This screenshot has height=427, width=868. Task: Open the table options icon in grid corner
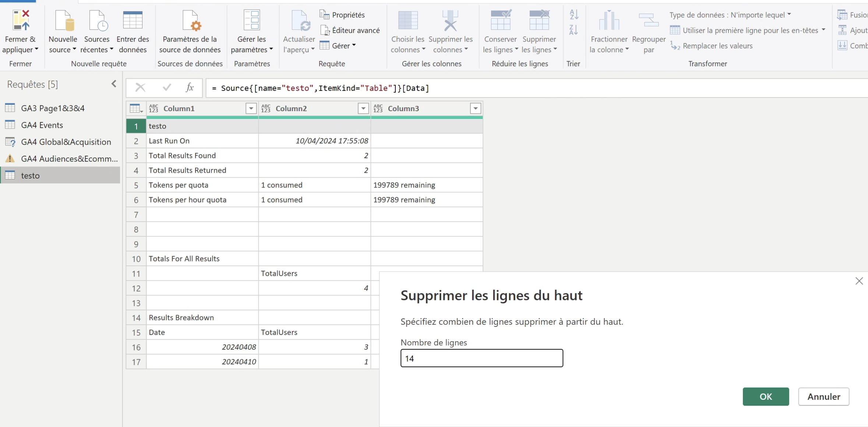click(136, 109)
